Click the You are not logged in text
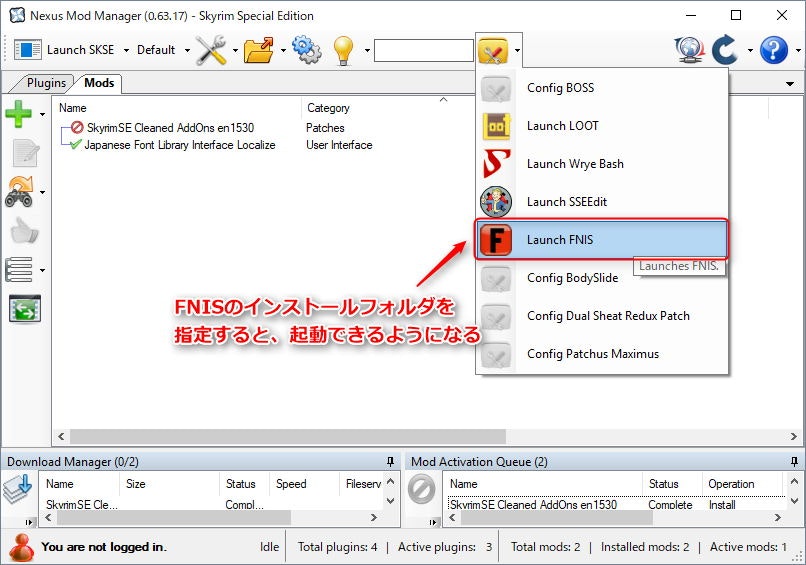This screenshot has height=565, width=806. [104, 547]
